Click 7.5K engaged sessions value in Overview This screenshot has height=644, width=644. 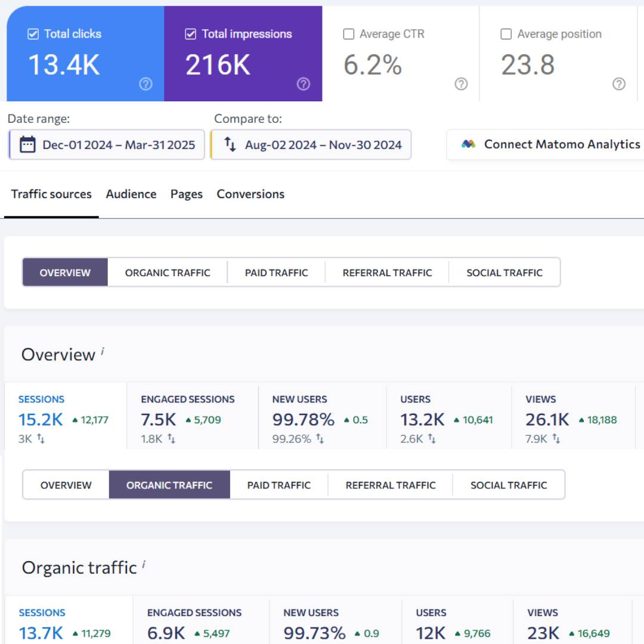pyautogui.click(x=158, y=419)
